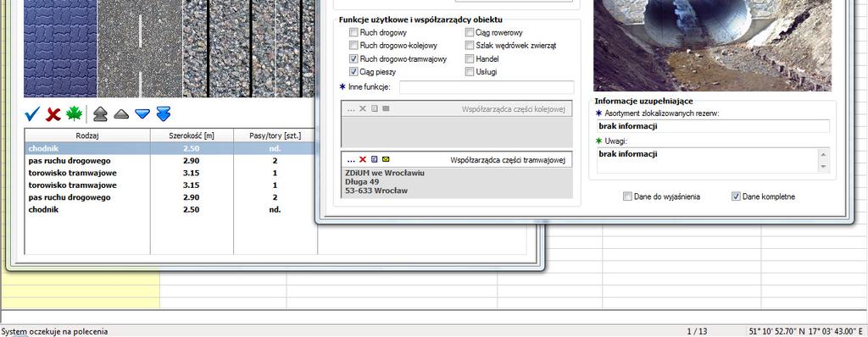
Task: Click the Współzarządca części tramwajowej header
Action: pyautogui.click(x=508, y=161)
